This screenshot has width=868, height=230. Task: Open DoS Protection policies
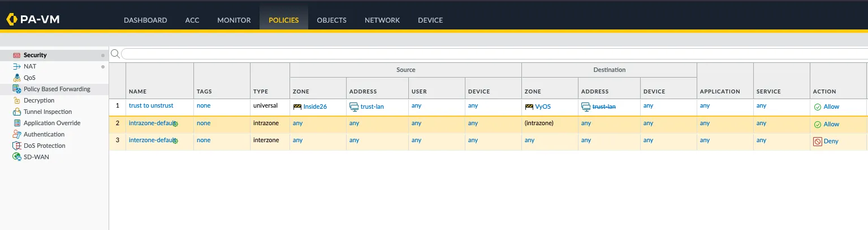pos(45,146)
